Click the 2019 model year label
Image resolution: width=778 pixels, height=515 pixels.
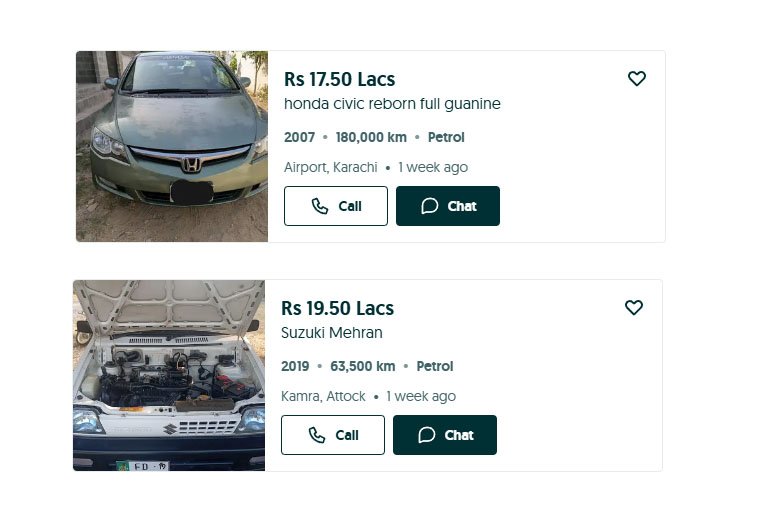click(x=295, y=366)
